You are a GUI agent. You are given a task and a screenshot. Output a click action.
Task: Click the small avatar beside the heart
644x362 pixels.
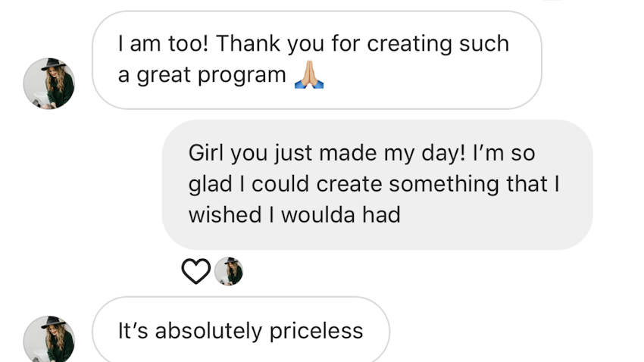pos(228,271)
